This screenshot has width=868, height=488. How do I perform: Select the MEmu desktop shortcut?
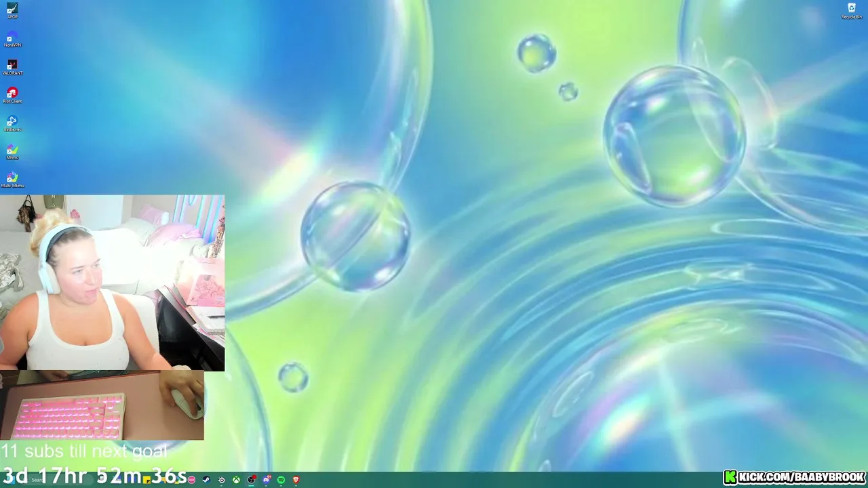[x=12, y=152]
